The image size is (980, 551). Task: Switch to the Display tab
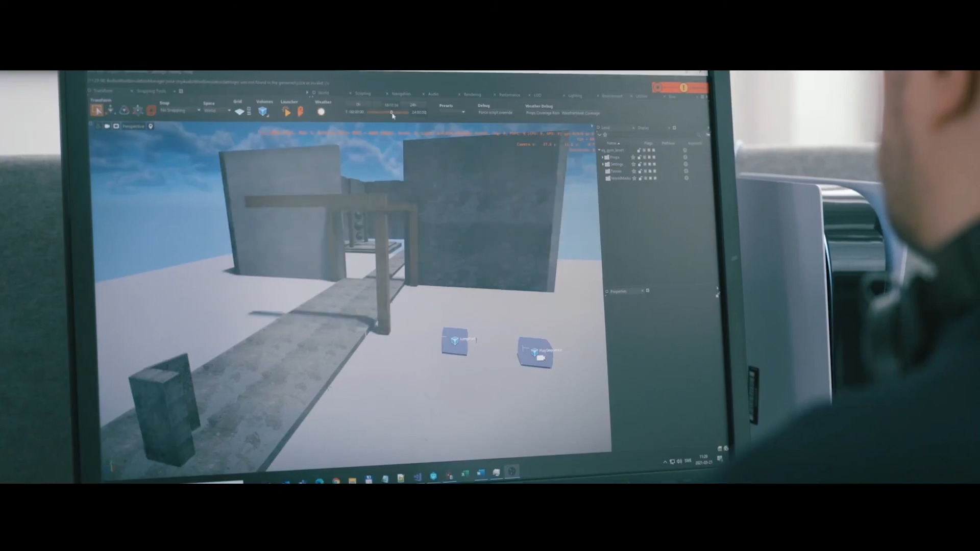pos(643,128)
